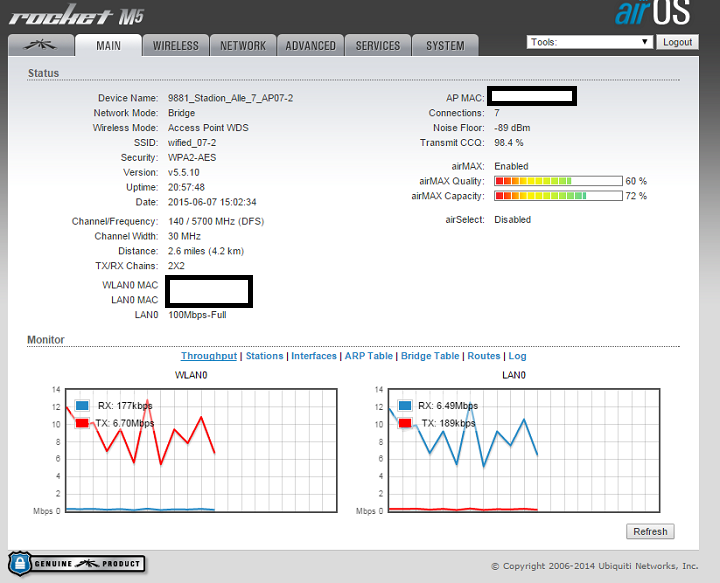Click the airMAX Enabled value
Viewport: 720px width, 583px height.
click(511, 166)
